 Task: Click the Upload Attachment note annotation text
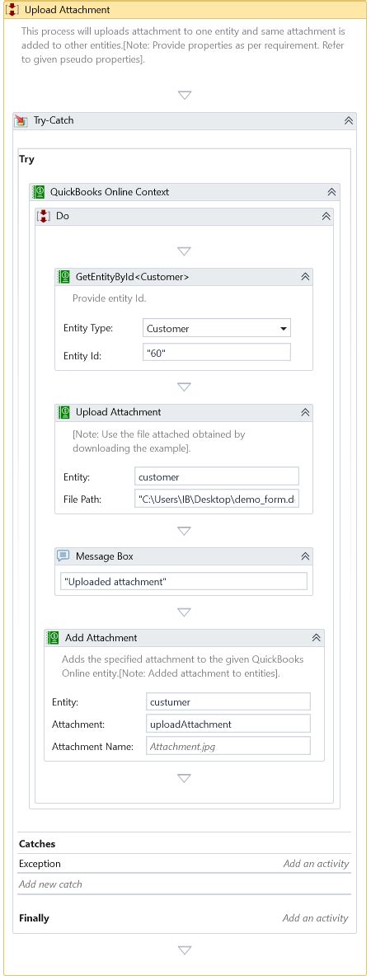(159, 441)
